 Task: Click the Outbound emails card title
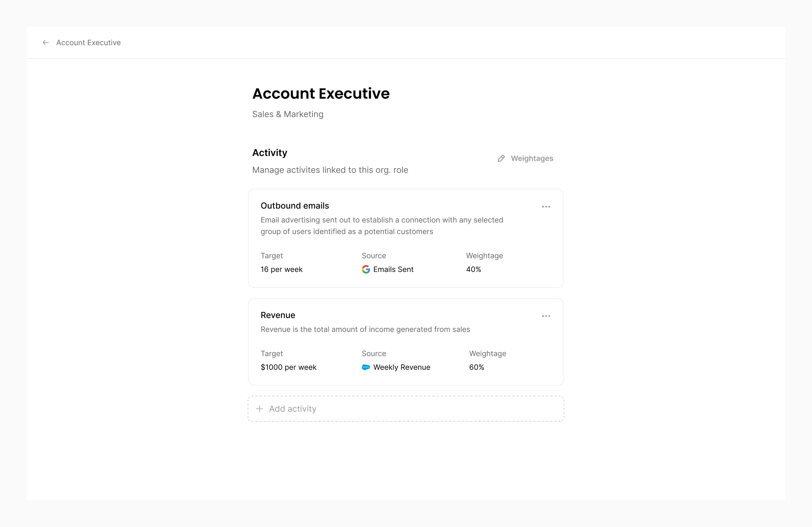(x=295, y=206)
